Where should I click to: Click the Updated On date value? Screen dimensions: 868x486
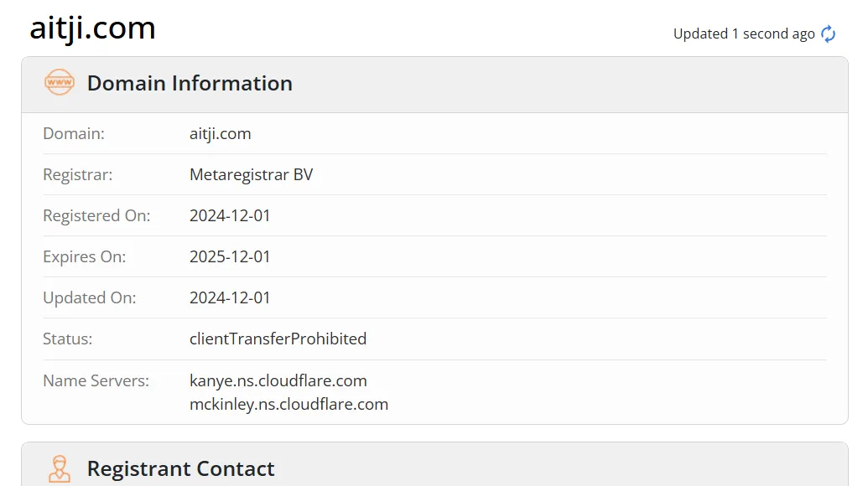(x=230, y=297)
